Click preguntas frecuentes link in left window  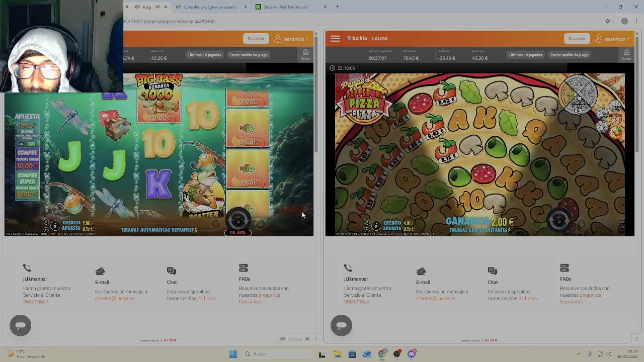click(260, 298)
